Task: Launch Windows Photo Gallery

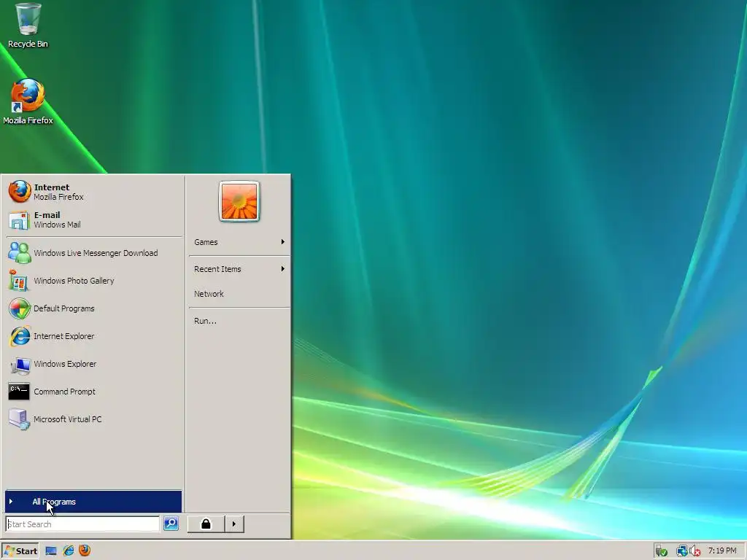Action: coord(94,281)
